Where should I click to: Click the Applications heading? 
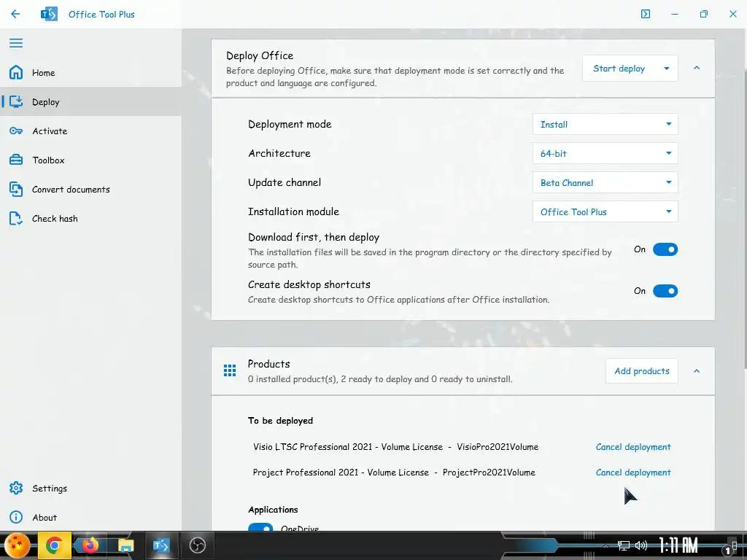coord(273,510)
